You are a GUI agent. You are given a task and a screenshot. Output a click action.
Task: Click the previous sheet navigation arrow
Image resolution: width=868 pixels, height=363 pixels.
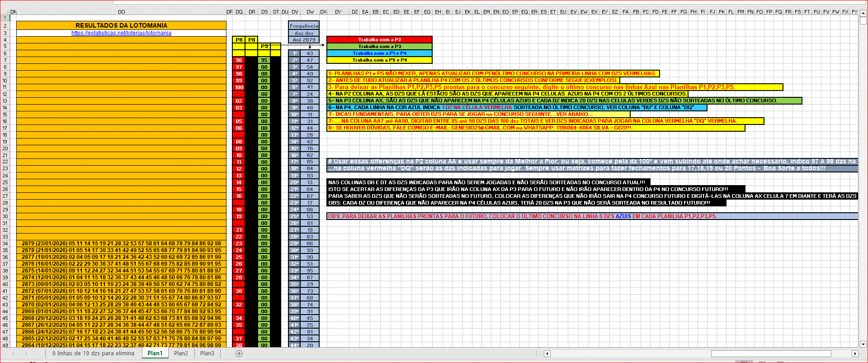point(14,353)
